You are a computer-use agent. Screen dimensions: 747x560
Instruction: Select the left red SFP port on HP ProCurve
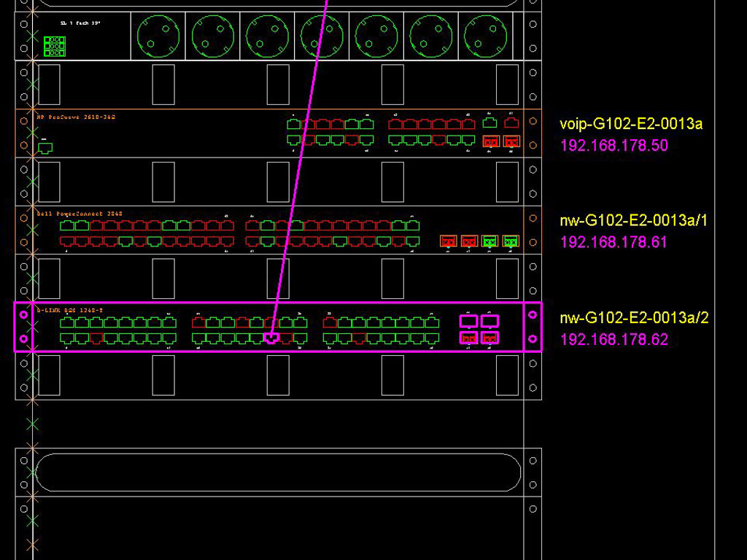tap(491, 141)
